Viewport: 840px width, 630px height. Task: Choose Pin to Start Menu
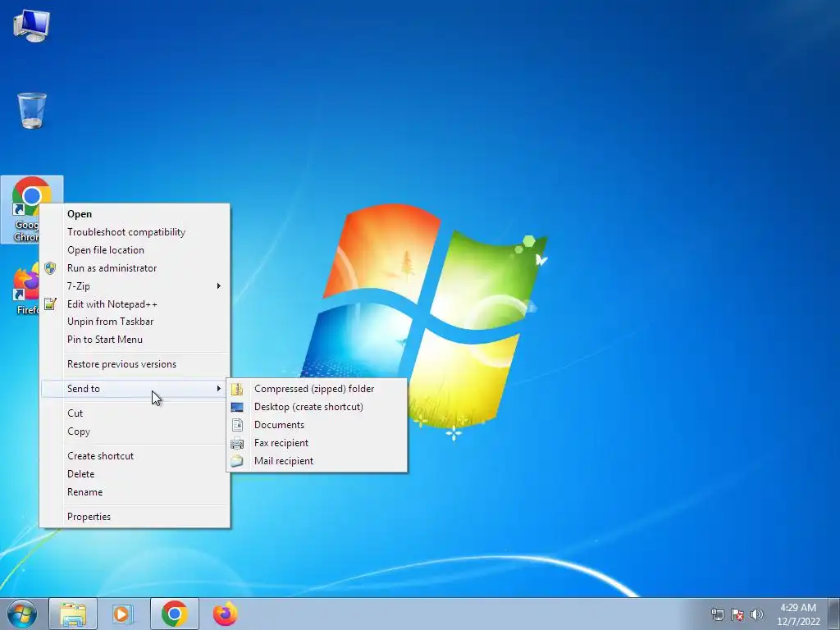pyautogui.click(x=135, y=340)
